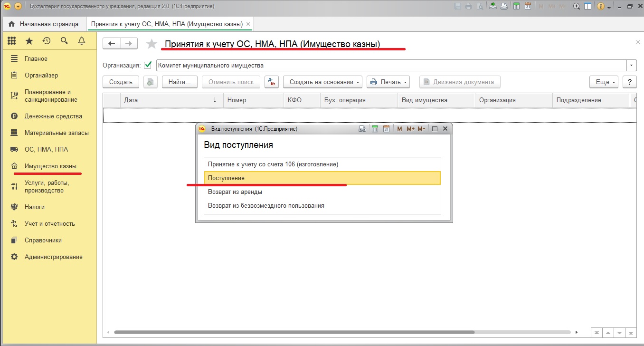This screenshot has height=346, width=644.
Task: Uncheck the Организация filter checkbox
Action: tap(148, 65)
